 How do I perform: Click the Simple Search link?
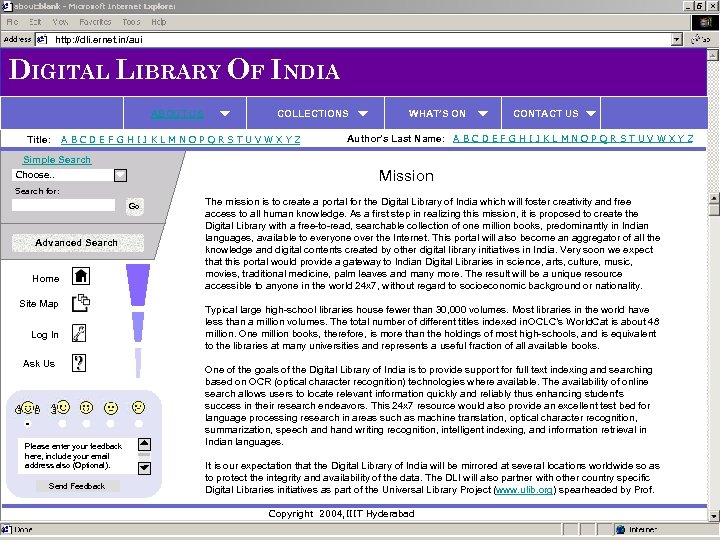57,160
